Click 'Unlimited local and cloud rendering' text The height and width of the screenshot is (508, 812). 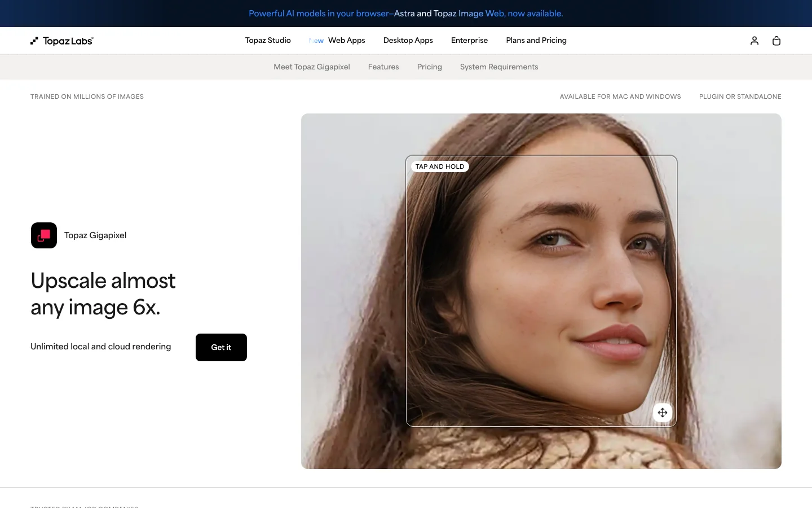101,347
